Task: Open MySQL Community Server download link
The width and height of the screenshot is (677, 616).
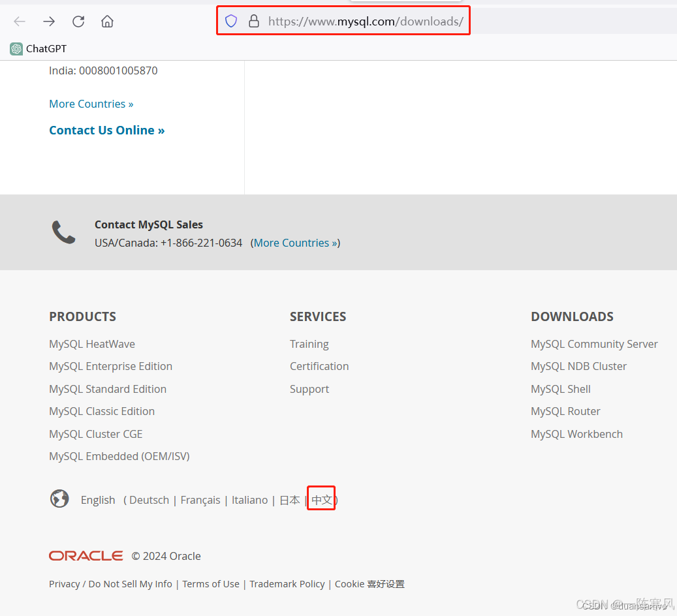Action: (594, 344)
